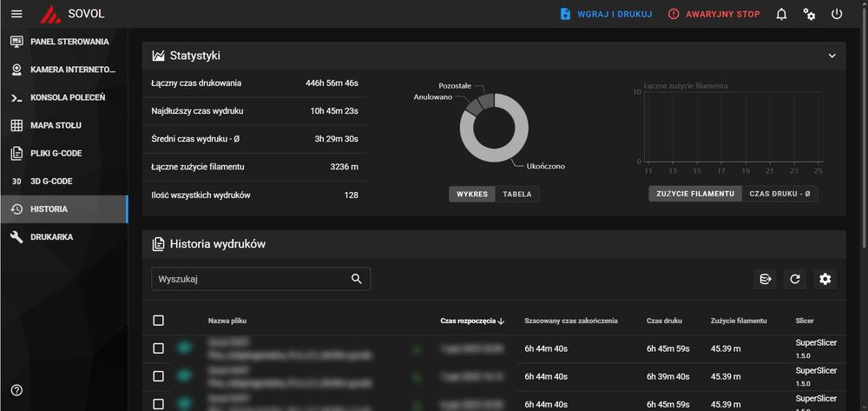Click the Pozostałe chart label
Image resolution: width=868 pixels, height=411 pixels.
tap(455, 86)
